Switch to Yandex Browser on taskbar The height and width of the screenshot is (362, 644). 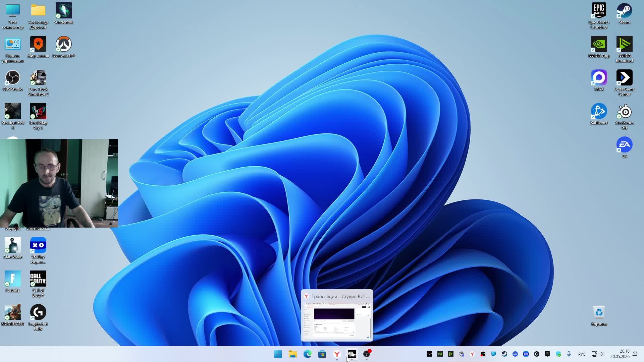point(337,354)
